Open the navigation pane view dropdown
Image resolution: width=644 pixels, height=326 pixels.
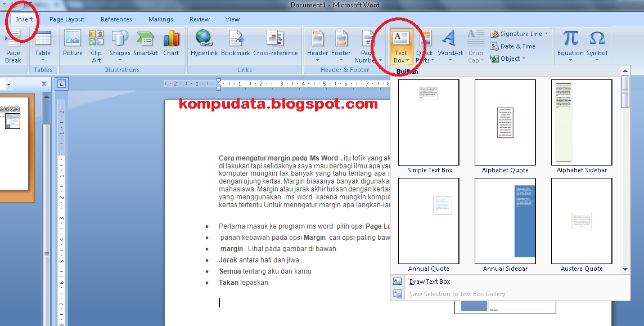coord(8,84)
